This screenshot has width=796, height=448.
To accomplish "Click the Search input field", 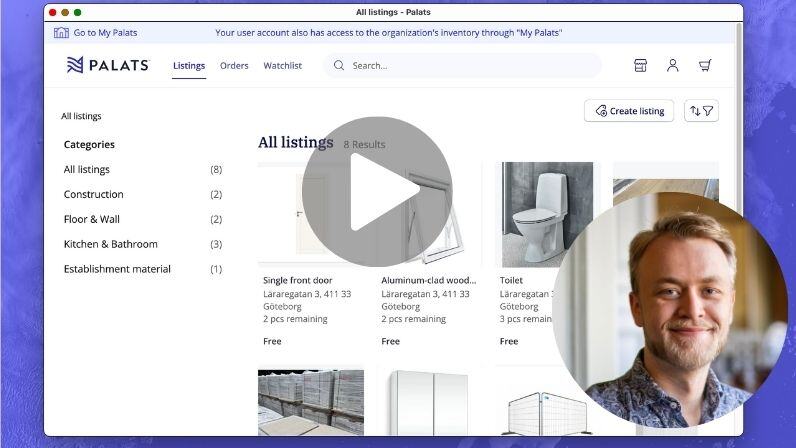I will coord(462,66).
